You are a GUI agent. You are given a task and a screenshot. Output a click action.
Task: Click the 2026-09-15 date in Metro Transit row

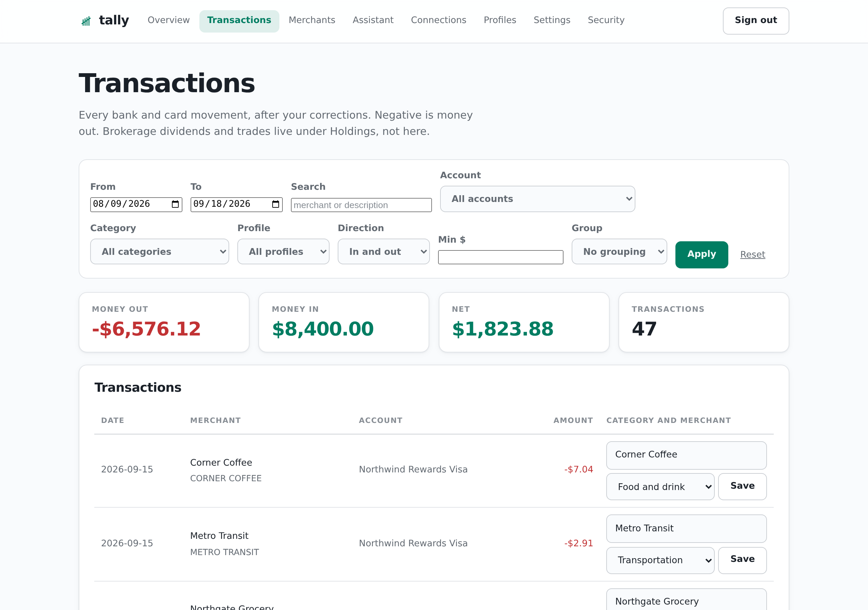click(127, 543)
